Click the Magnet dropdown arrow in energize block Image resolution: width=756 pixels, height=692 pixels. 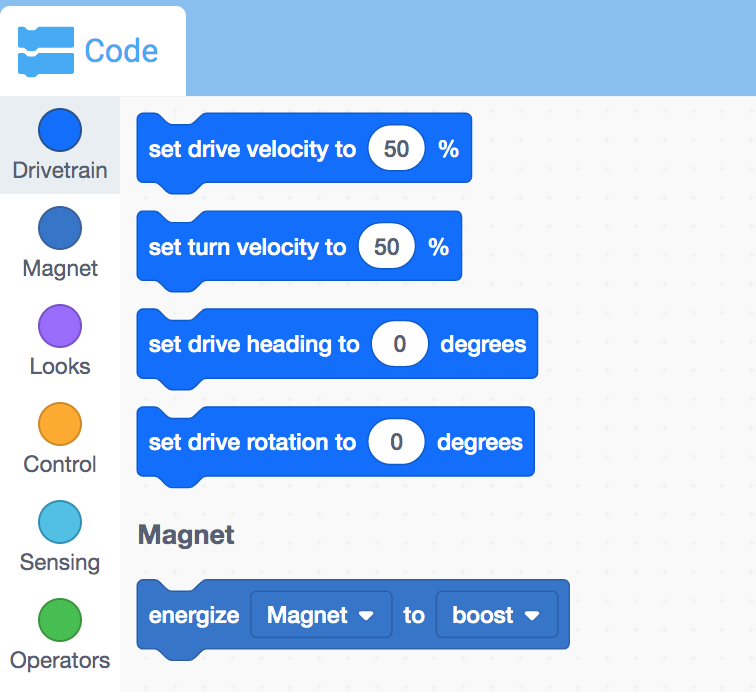(x=366, y=616)
